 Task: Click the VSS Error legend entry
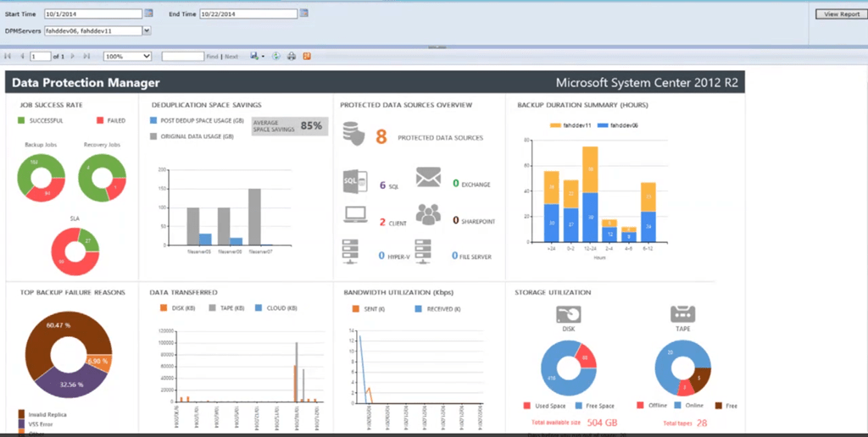click(x=36, y=424)
